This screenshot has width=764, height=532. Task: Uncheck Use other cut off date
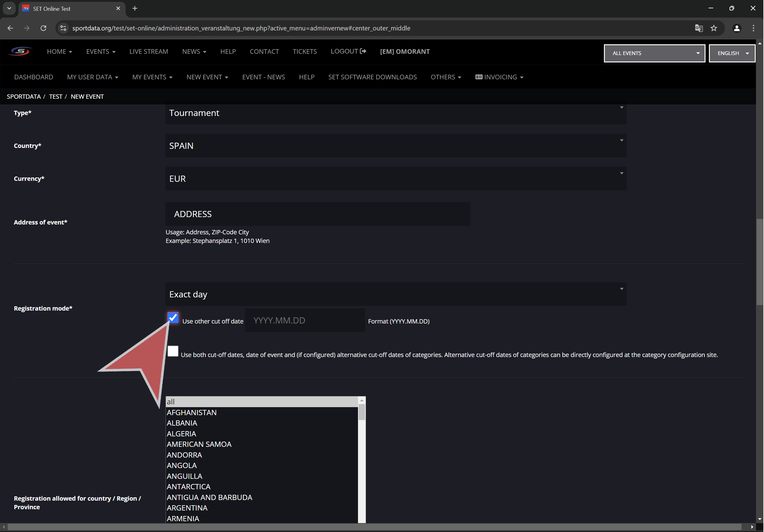(173, 318)
